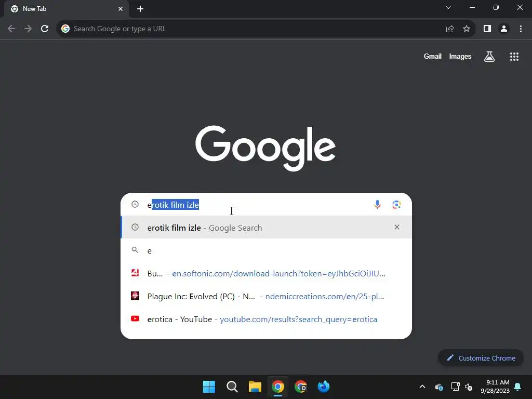Open the Plague Inc: Evolved suggestion
This screenshot has width=532, height=399.
point(267,296)
